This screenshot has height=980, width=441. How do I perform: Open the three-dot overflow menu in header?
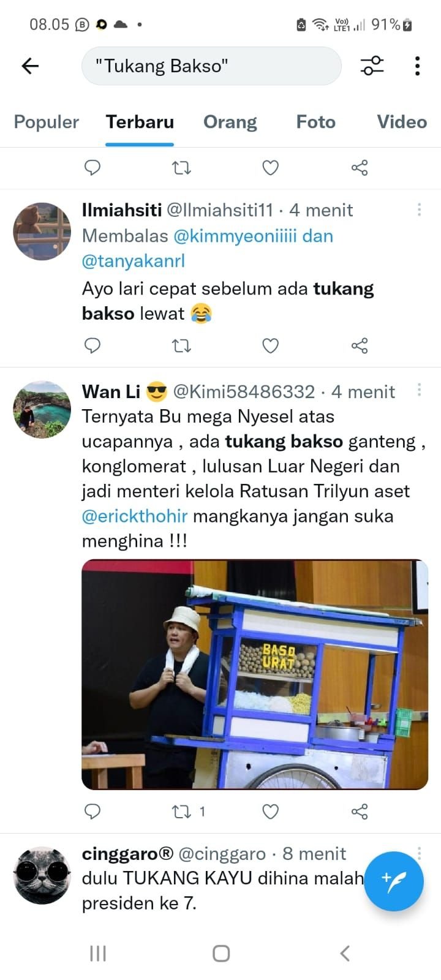(417, 66)
